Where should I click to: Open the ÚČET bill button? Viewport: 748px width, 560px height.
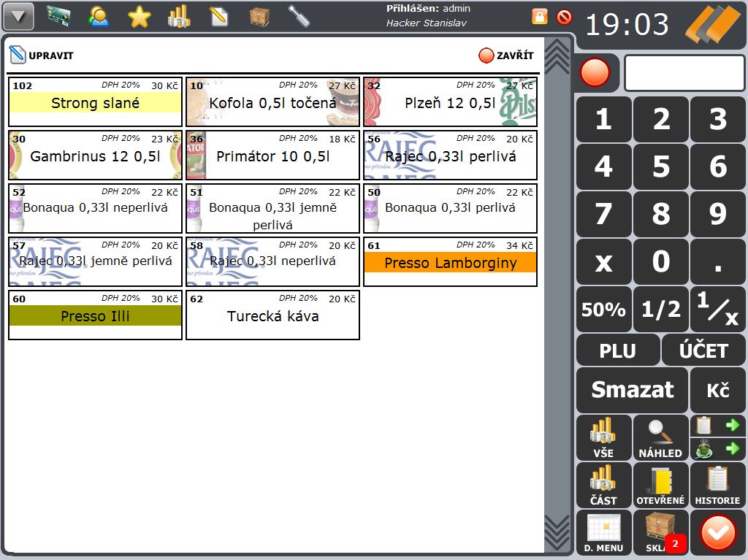click(703, 350)
